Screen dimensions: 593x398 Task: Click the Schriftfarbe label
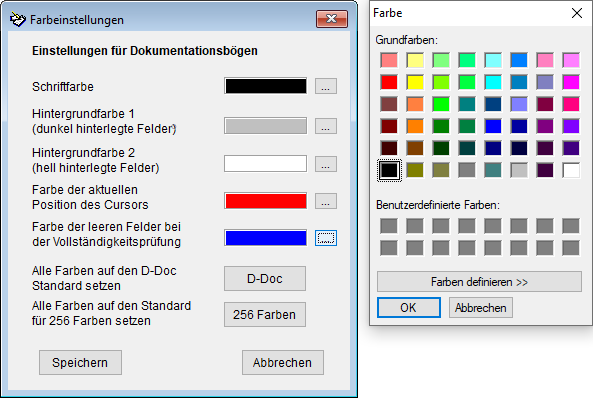point(63,87)
